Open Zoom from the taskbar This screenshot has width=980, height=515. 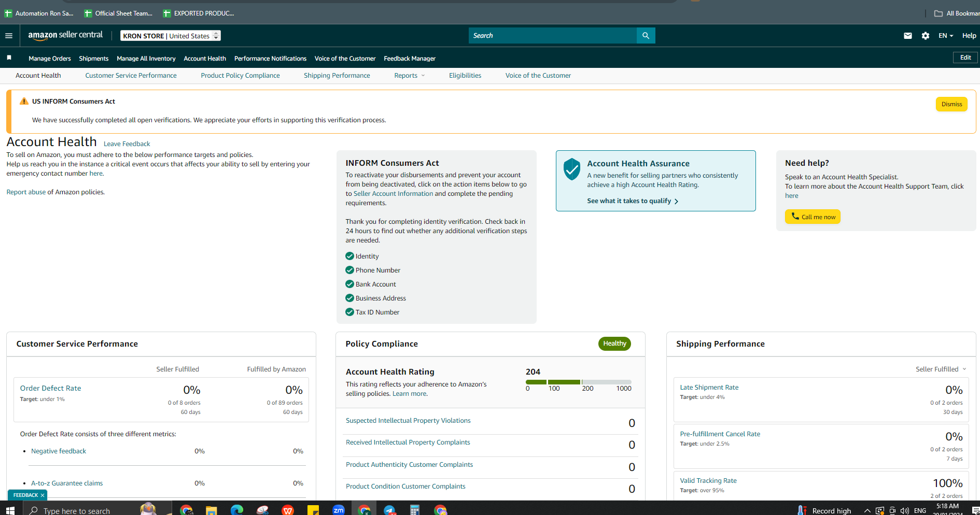[339, 510]
